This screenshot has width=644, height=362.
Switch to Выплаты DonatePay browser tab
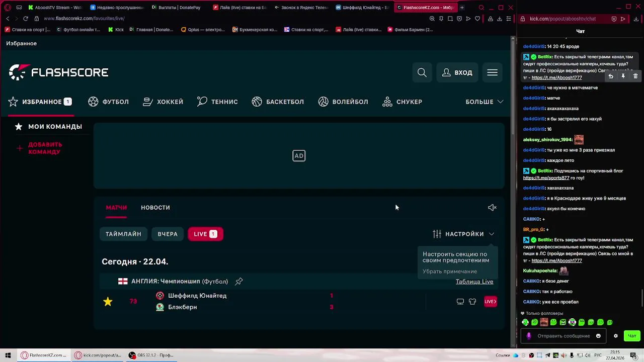[176, 8]
